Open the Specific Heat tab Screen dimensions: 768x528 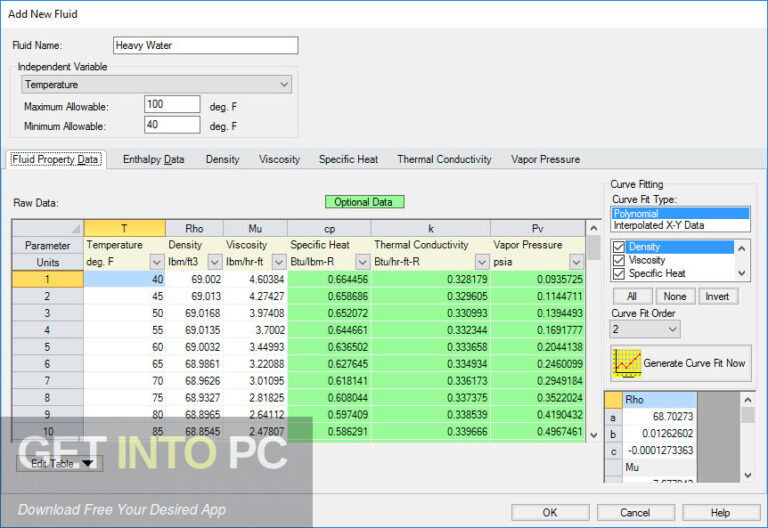(348, 159)
